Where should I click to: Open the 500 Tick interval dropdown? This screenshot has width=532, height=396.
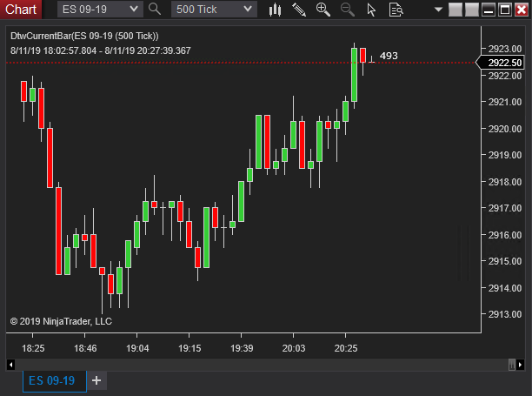click(214, 10)
